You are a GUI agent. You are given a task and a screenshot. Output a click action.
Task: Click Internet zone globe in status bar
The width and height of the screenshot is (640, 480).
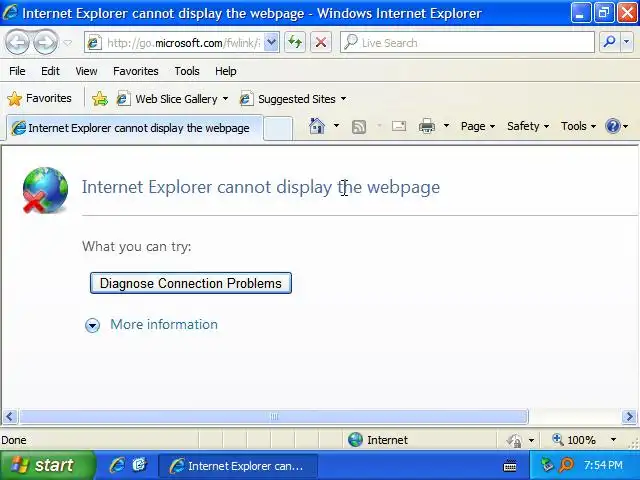[355, 440]
